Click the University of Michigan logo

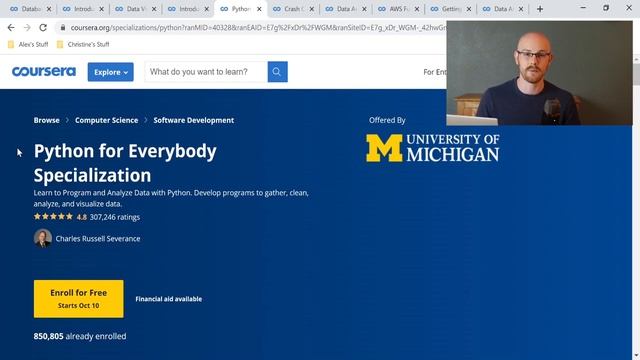coord(433,148)
